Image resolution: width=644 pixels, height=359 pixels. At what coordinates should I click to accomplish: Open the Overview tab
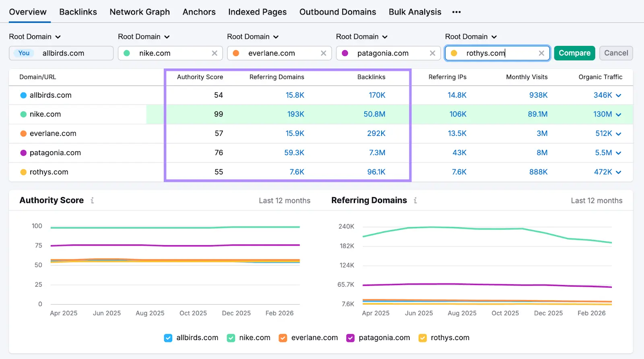tap(28, 12)
